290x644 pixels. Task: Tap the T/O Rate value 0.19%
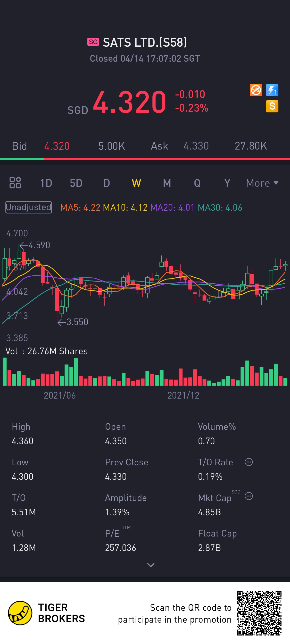pos(210,477)
